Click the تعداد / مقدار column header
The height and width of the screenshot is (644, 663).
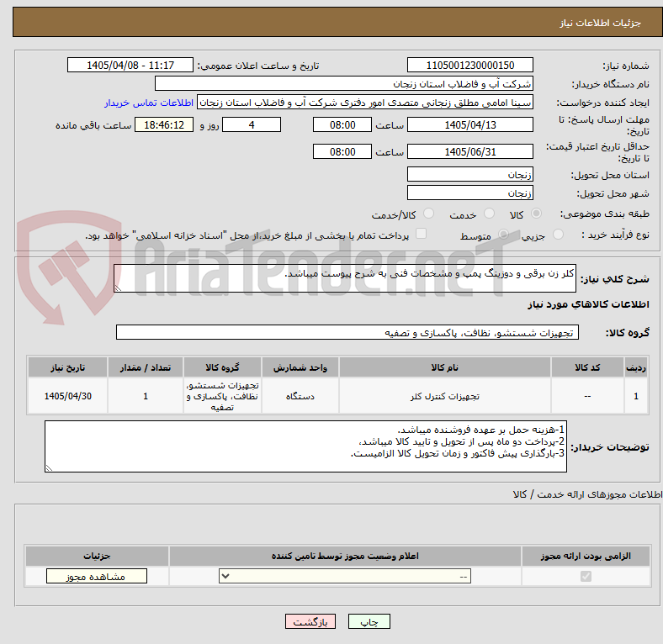coord(146,367)
